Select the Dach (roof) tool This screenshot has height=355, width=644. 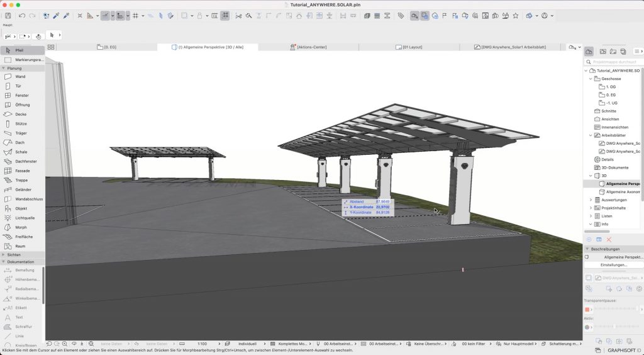click(x=21, y=142)
